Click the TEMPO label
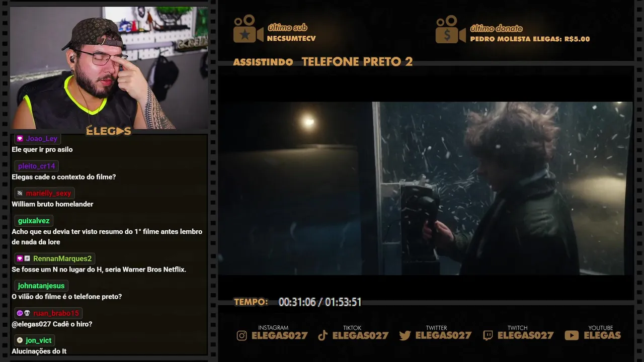644x362 pixels. (x=251, y=302)
